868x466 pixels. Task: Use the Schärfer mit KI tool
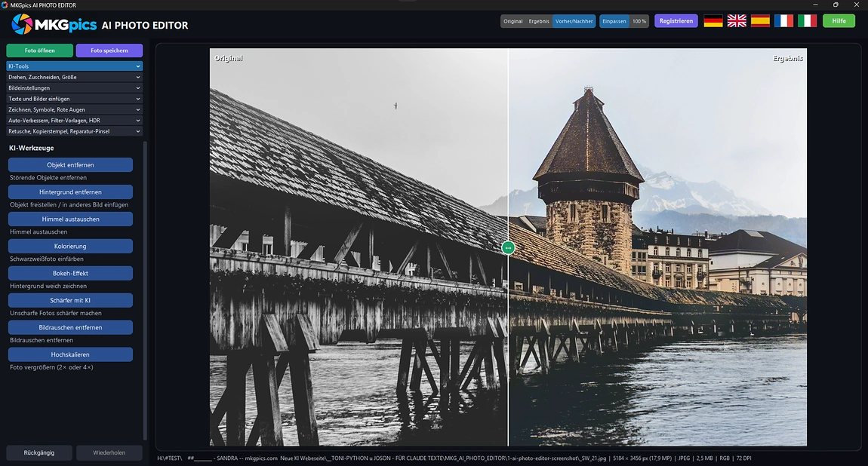click(70, 300)
